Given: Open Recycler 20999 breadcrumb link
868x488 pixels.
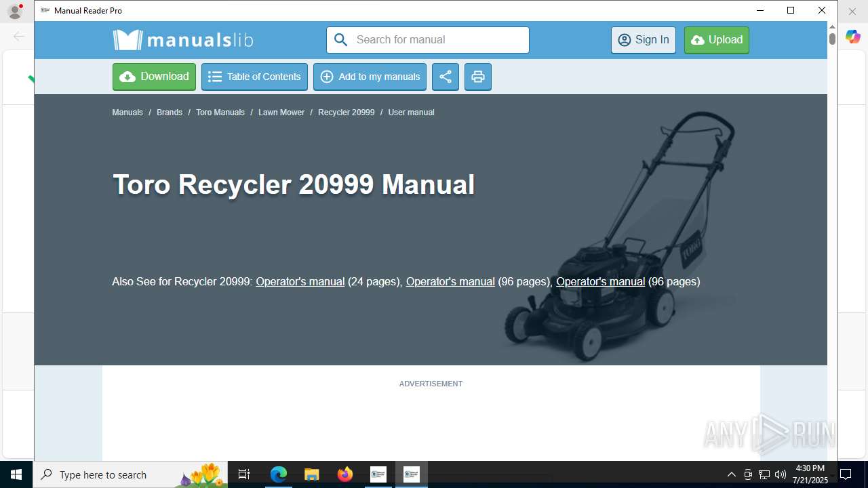Looking at the screenshot, I should 347,113.
